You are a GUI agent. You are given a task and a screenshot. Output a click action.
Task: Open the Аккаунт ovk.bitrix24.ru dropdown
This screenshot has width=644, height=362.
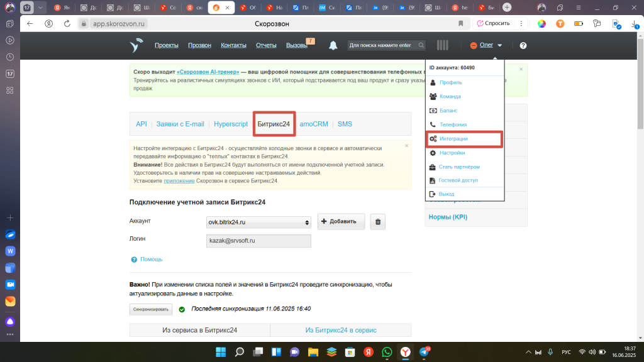258,222
